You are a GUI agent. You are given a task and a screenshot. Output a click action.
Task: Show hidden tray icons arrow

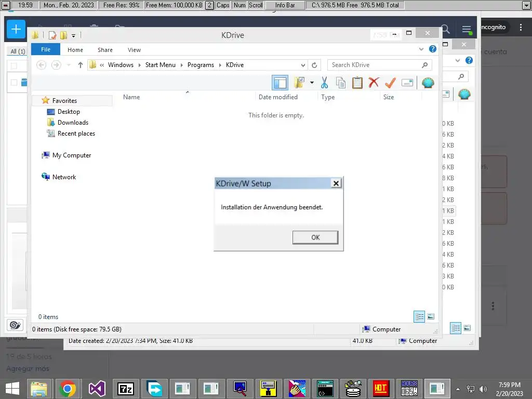(x=458, y=389)
